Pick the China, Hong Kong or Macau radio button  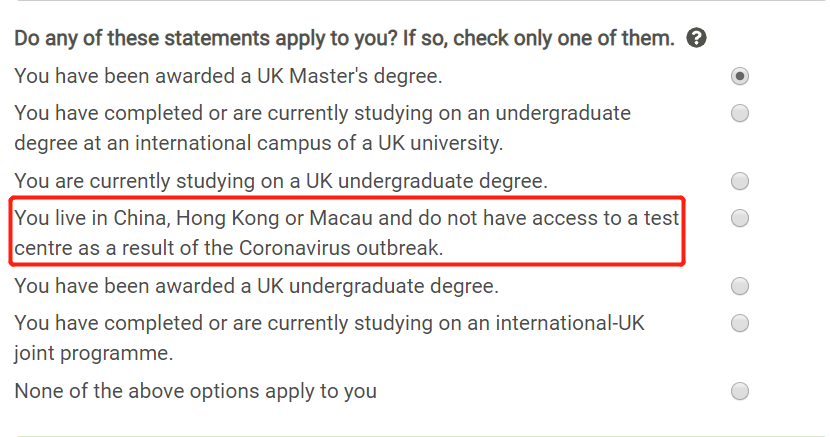pos(740,218)
